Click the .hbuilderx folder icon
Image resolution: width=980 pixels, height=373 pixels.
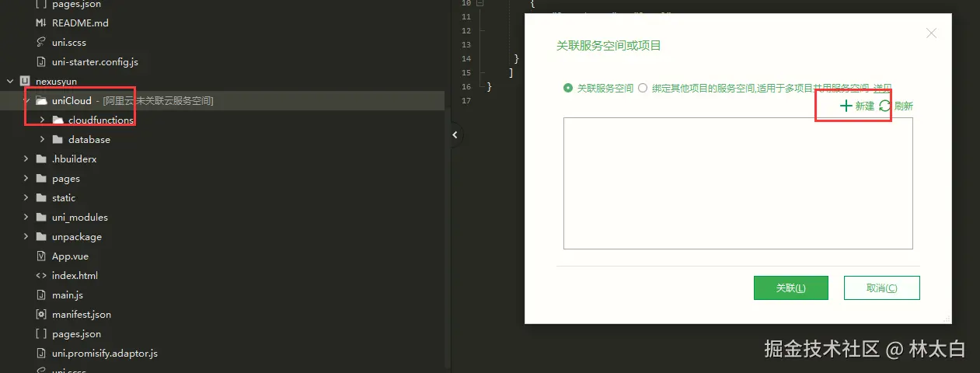[x=41, y=159]
